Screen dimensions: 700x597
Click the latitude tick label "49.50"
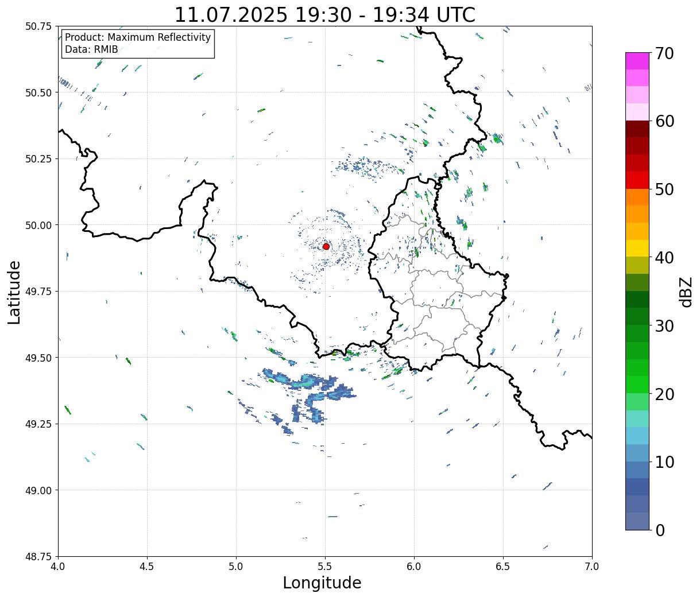[38, 358]
